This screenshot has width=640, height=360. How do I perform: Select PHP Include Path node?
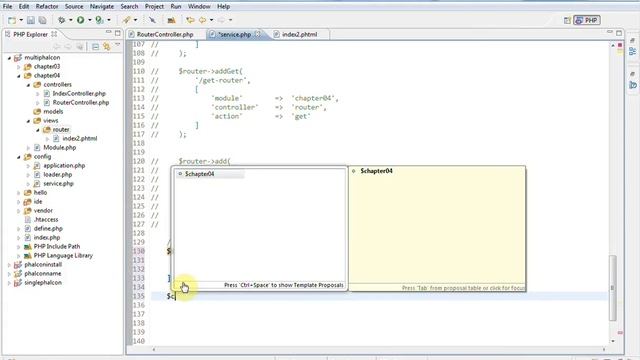57,247
